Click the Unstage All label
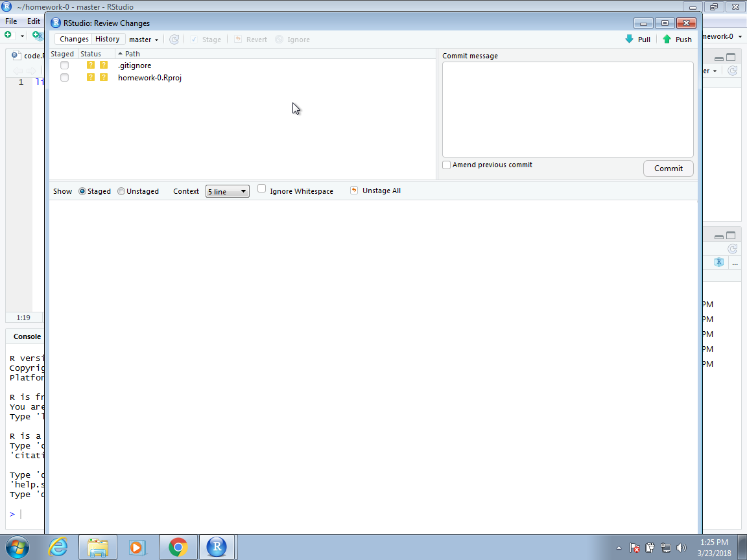Viewport: 747px width, 560px height. point(381,191)
